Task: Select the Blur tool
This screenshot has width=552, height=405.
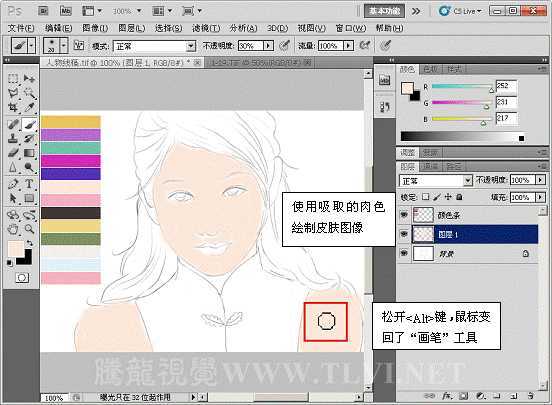Action: click(13, 167)
